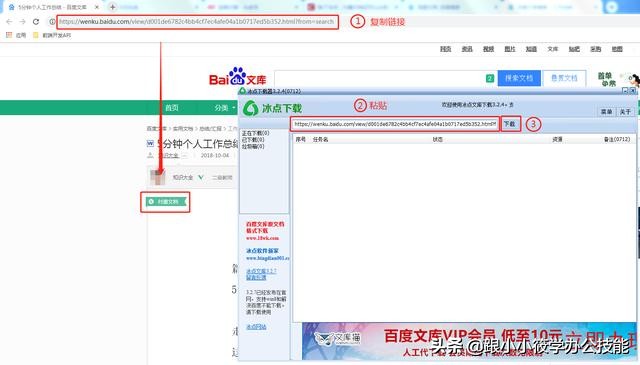
Task: Select 垃圾箱(0) in the downloader sidebar
Action: 253,146
